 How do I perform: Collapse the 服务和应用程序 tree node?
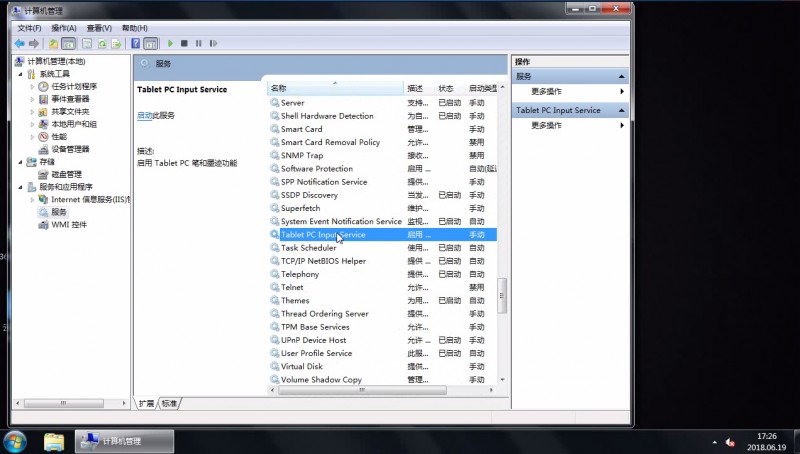click(x=20, y=187)
